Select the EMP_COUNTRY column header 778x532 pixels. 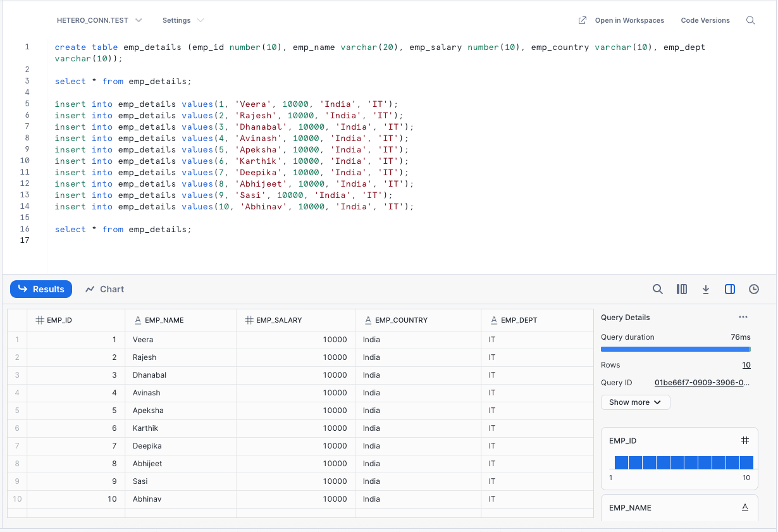click(418, 320)
